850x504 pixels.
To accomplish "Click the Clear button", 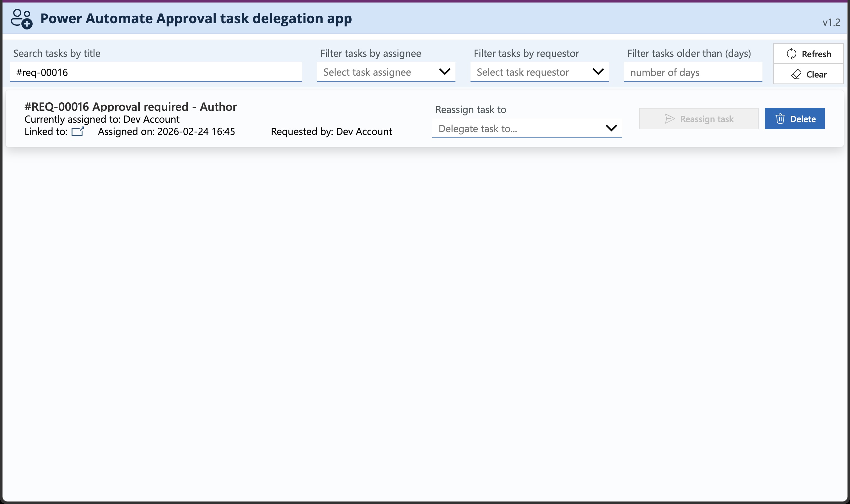I will (808, 74).
